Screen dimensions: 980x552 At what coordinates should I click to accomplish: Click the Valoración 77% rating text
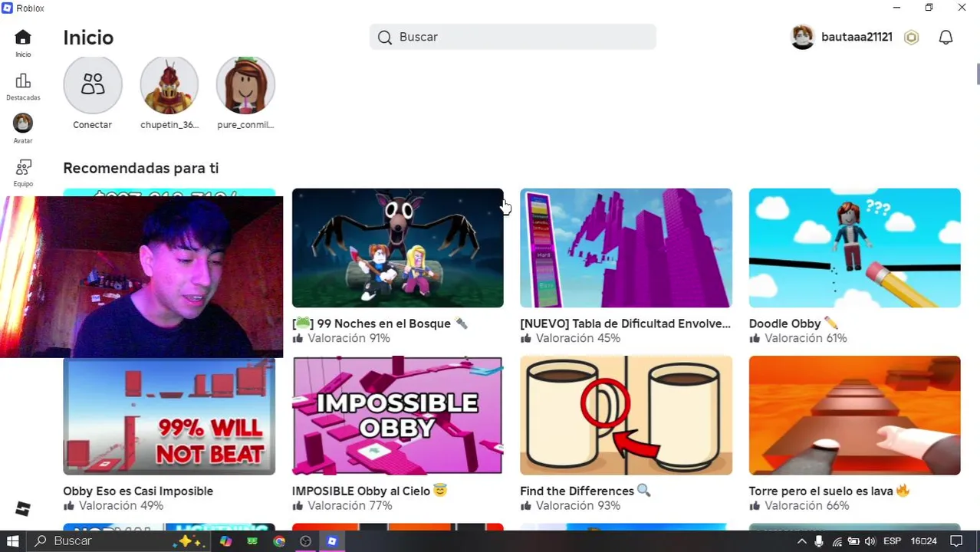350,506
